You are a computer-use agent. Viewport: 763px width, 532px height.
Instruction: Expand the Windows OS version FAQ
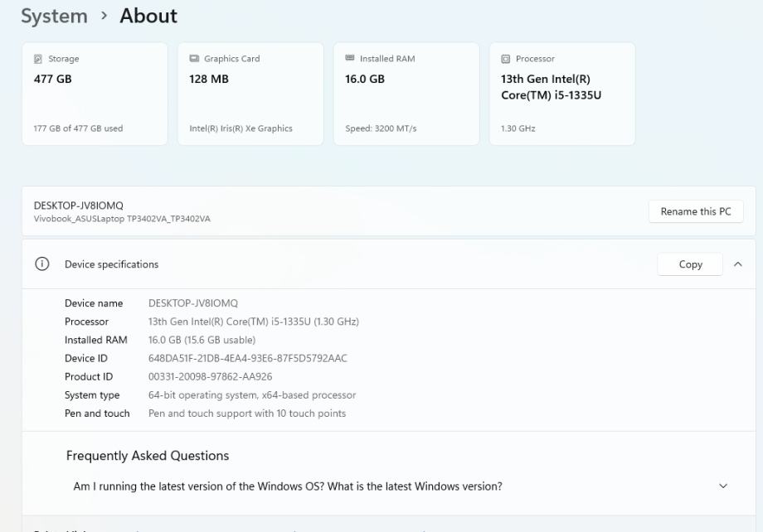[x=722, y=486]
